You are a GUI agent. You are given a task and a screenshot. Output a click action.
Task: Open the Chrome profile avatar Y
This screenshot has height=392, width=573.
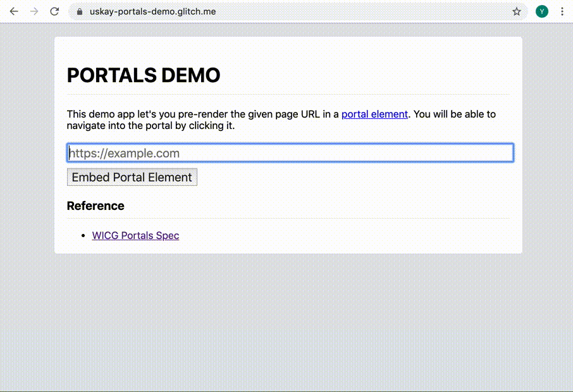pyautogui.click(x=542, y=11)
